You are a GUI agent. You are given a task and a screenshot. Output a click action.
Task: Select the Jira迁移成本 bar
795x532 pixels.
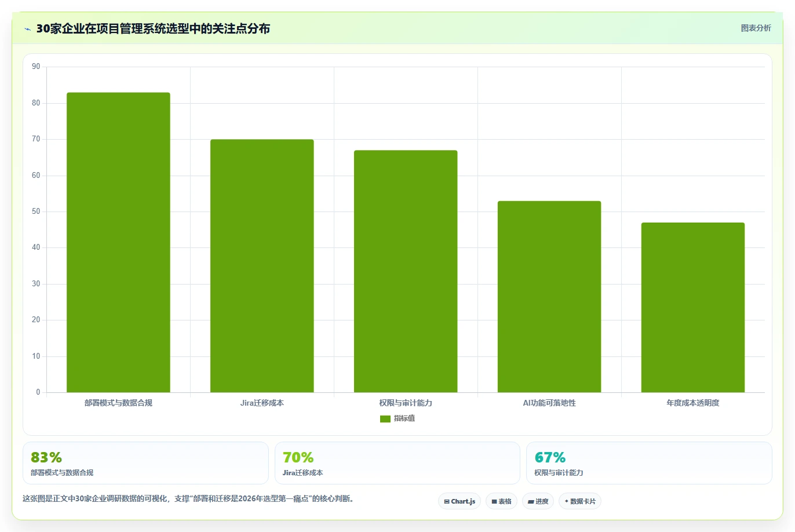(x=262, y=266)
